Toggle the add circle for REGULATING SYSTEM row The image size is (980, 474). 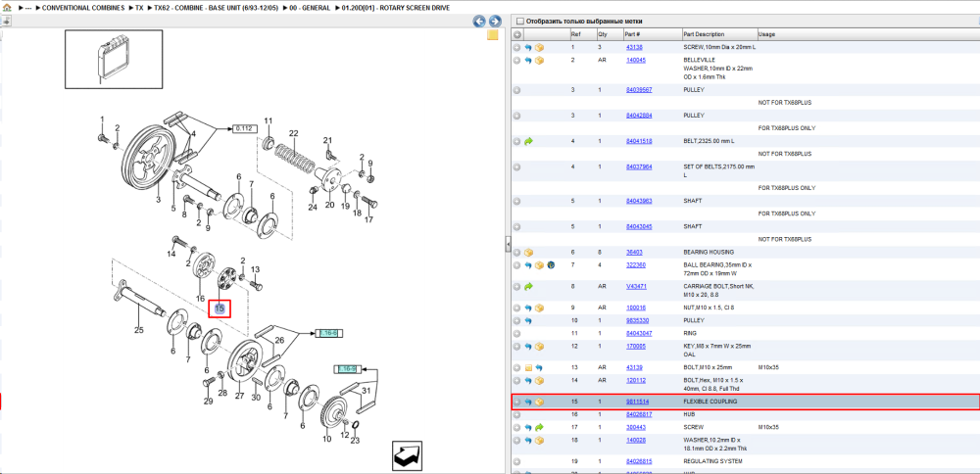516,461
